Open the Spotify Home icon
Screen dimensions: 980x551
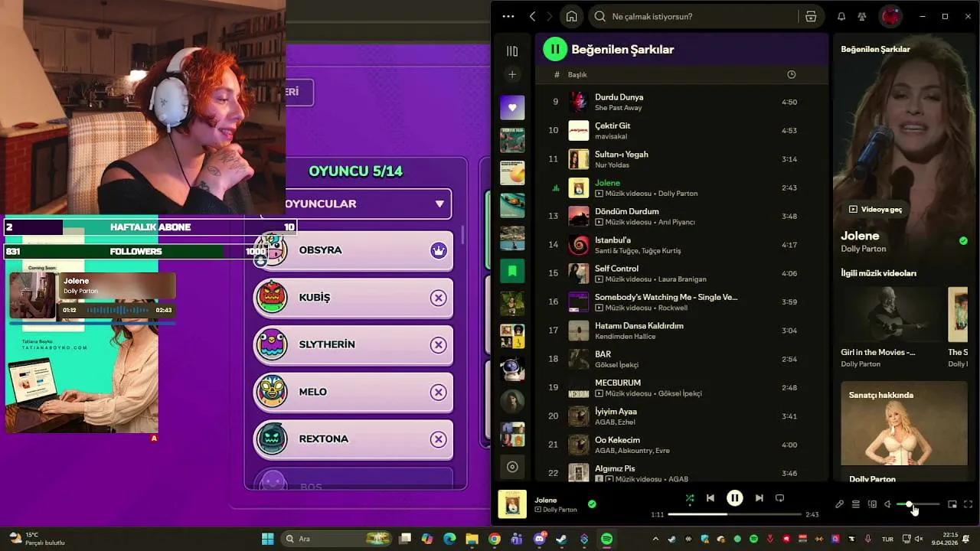pyautogui.click(x=571, y=16)
